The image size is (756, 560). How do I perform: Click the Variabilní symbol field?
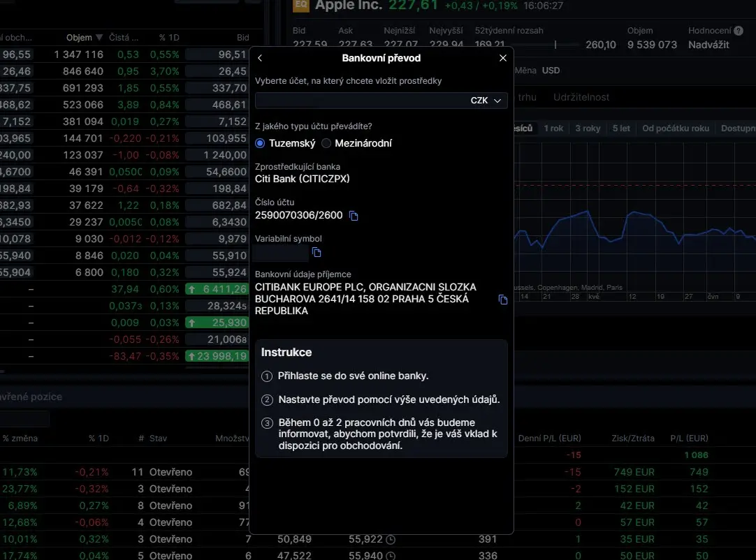[x=282, y=252]
